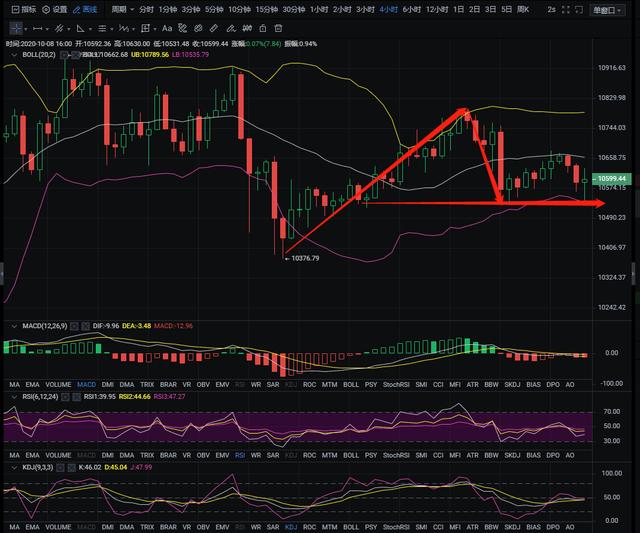Collapse the KDJ panel chevron
The image size is (640, 533).
pos(14,468)
